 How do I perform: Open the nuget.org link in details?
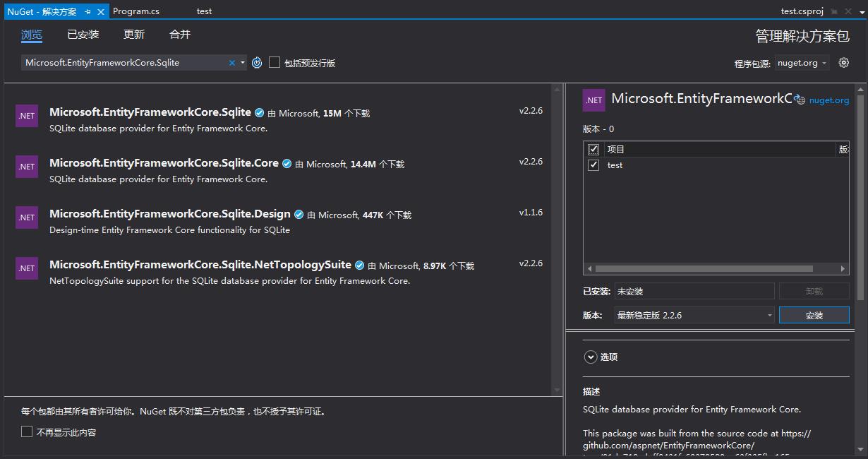(x=829, y=100)
